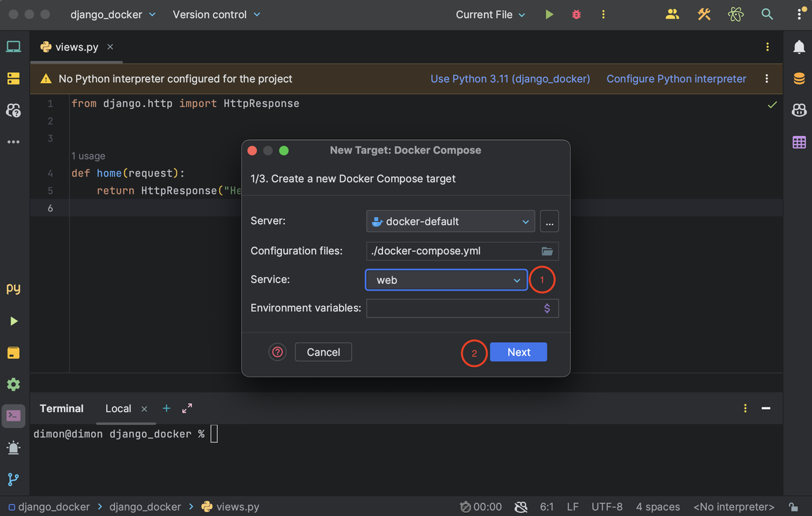812x516 pixels.
Task: Debug the current file
Action: 577,14
